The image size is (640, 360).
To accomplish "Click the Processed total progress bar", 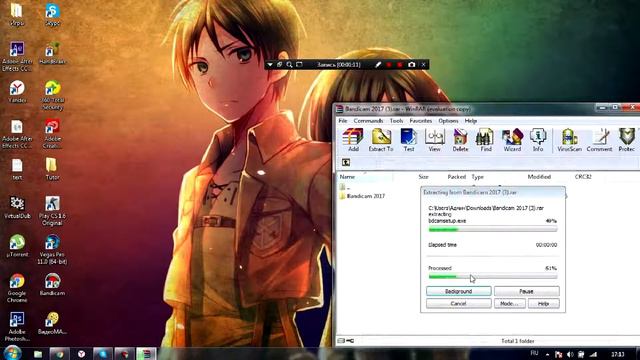I will click(x=493, y=277).
